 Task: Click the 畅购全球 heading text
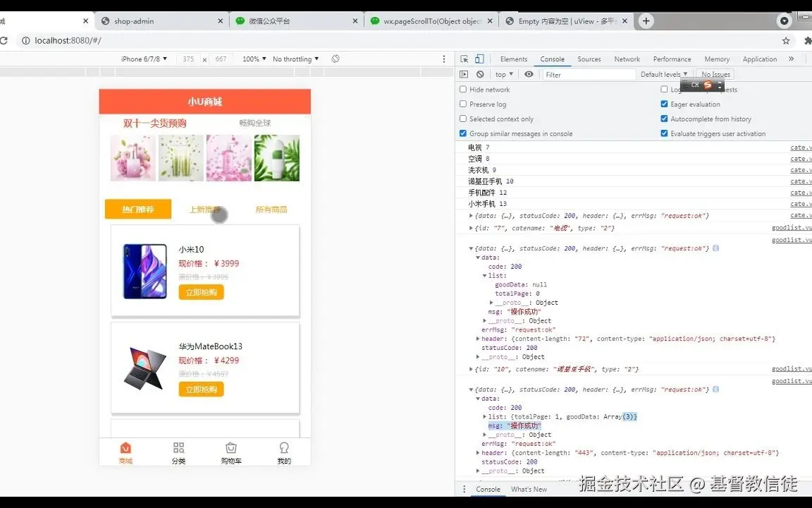[x=254, y=123]
